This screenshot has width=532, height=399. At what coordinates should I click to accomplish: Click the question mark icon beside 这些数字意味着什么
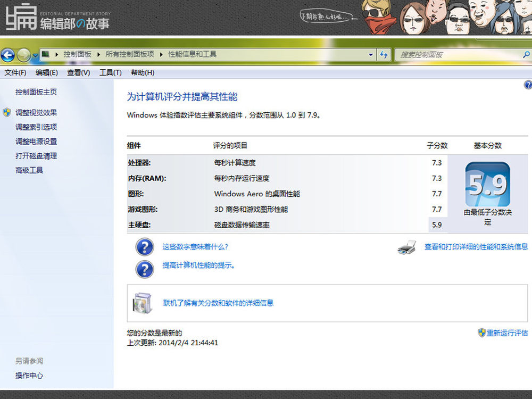[x=145, y=247]
